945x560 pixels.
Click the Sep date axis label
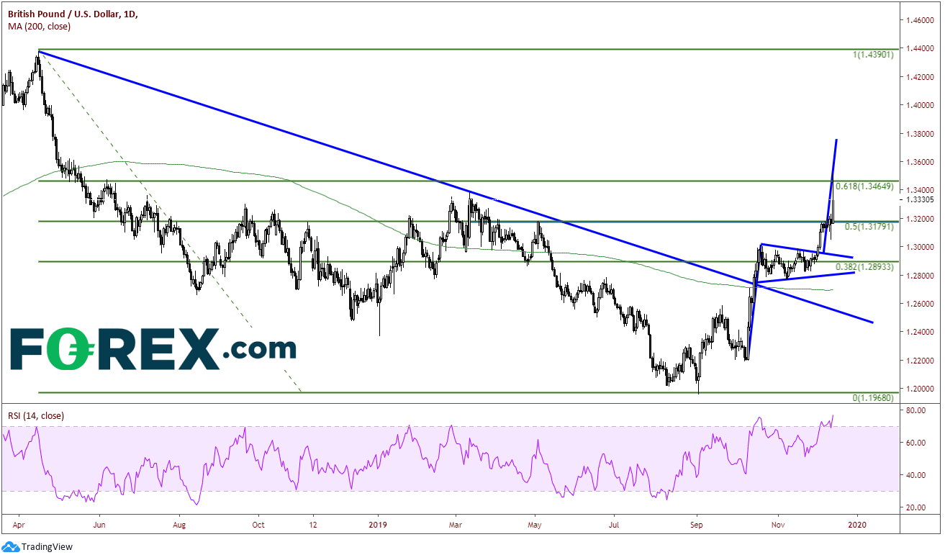point(696,525)
